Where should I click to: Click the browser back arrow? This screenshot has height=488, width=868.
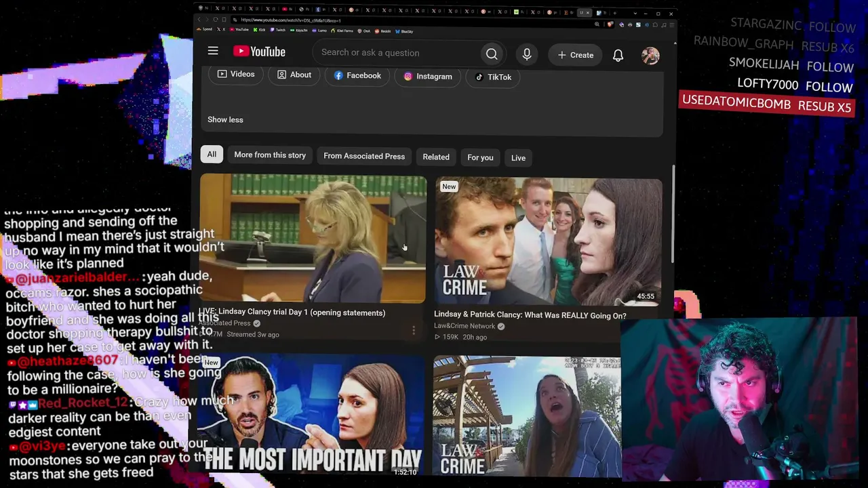pyautogui.click(x=199, y=20)
